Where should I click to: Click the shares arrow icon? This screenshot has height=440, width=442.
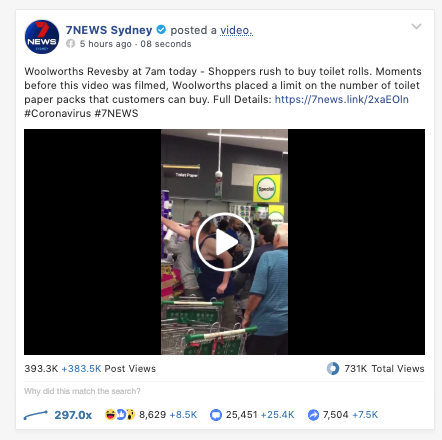pos(313,415)
